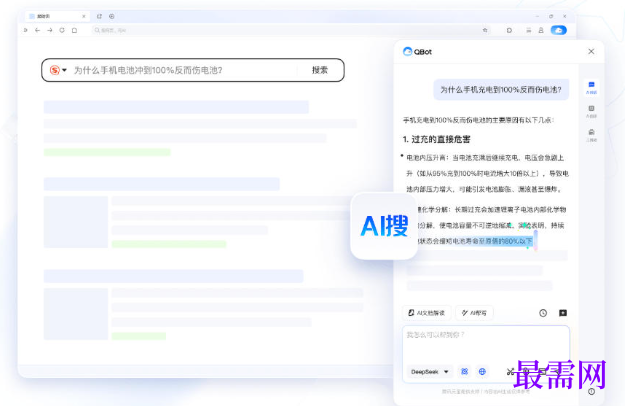This screenshot has height=406, width=625.
Task: Open chat history with the clock icon
Action: 543,313
